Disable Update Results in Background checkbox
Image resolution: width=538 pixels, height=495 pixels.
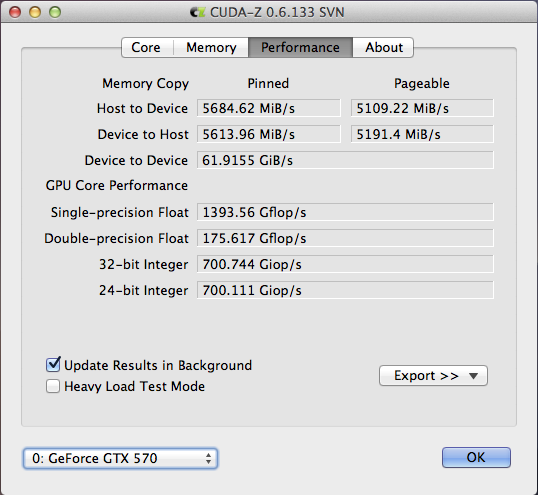click(x=53, y=365)
